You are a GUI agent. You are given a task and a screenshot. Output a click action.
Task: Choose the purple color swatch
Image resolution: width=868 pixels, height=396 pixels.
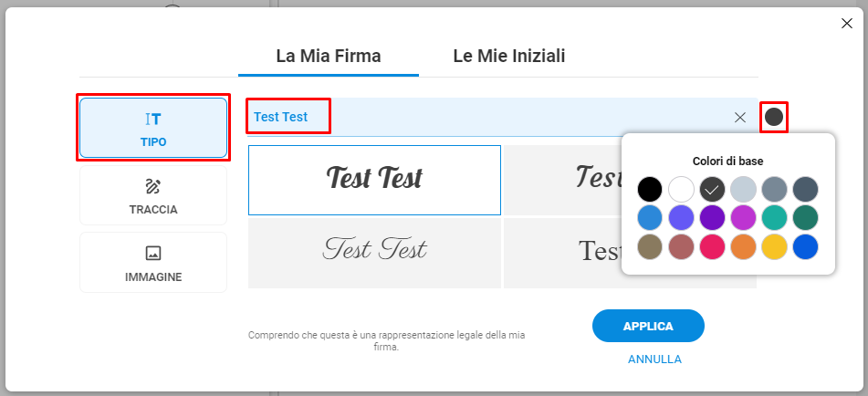[x=712, y=218]
